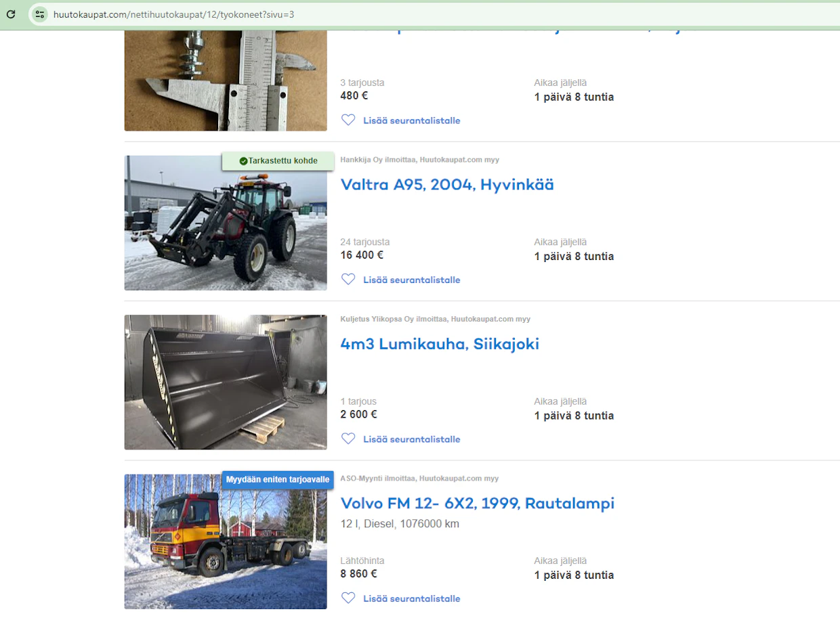Screen dimensions: 840x618
Task: Click the 1 tarjous bid count
Action: (x=358, y=401)
